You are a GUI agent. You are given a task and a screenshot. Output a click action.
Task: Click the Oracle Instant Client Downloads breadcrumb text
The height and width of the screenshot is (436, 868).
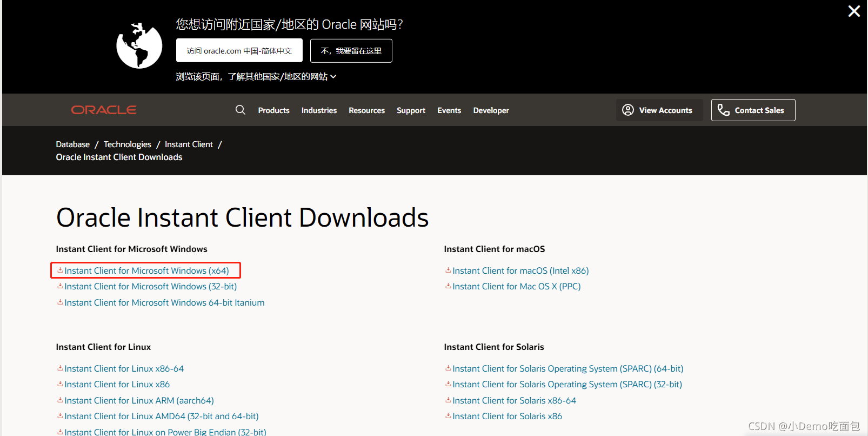[x=119, y=157]
